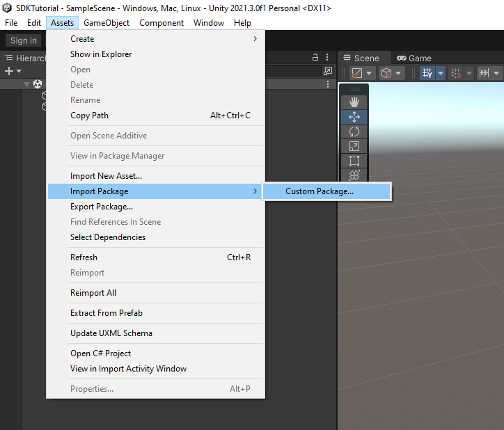The width and height of the screenshot is (504, 430).
Task: Choose Custom Package from submenu
Action: point(320,191)
